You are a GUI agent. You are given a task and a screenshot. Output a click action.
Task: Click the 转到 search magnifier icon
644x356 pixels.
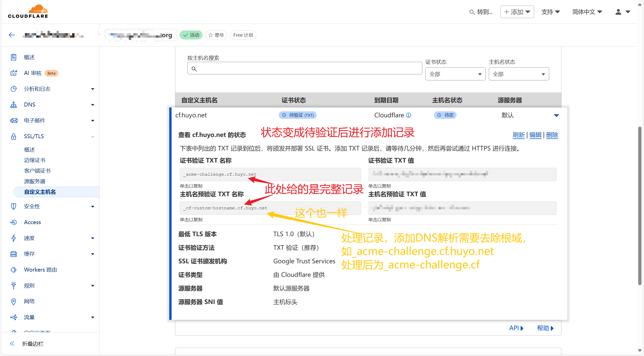click(472, 12)
